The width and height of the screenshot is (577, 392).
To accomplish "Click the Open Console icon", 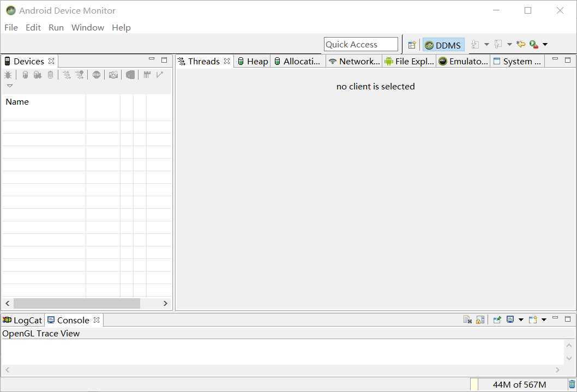I will pos(533,319).
